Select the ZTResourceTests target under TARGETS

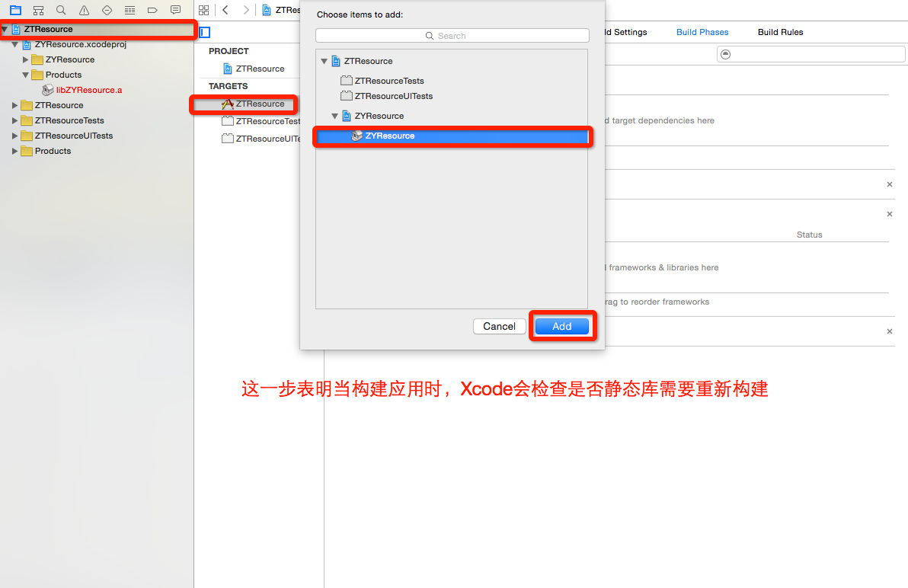click(x=261, y=122)
